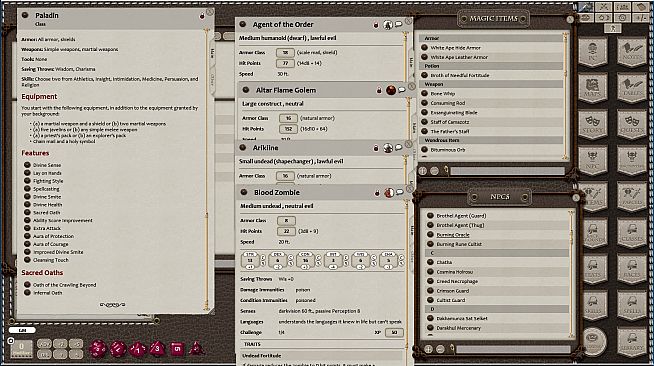Image resolution: width=654 pixels, height=366 pixels.
Task: Toggle the +2 modifier button
Action: (60, 343)
